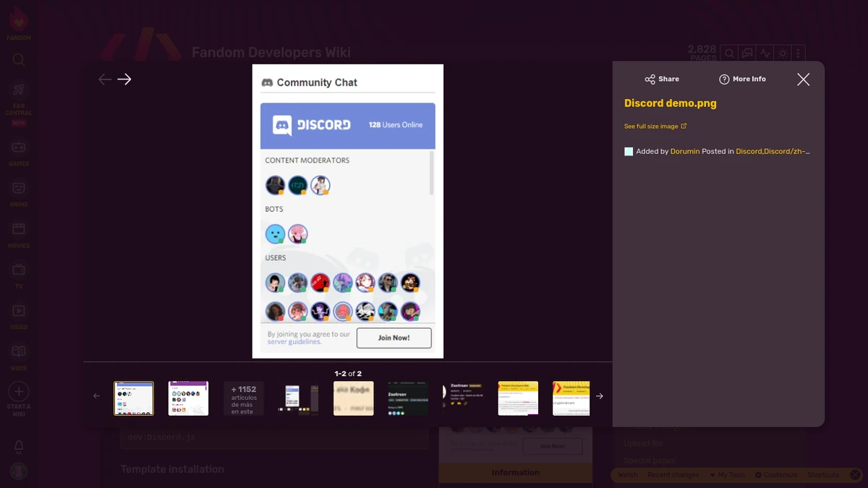
Task: Click the Join Now! button
Action: coord(393,338)
